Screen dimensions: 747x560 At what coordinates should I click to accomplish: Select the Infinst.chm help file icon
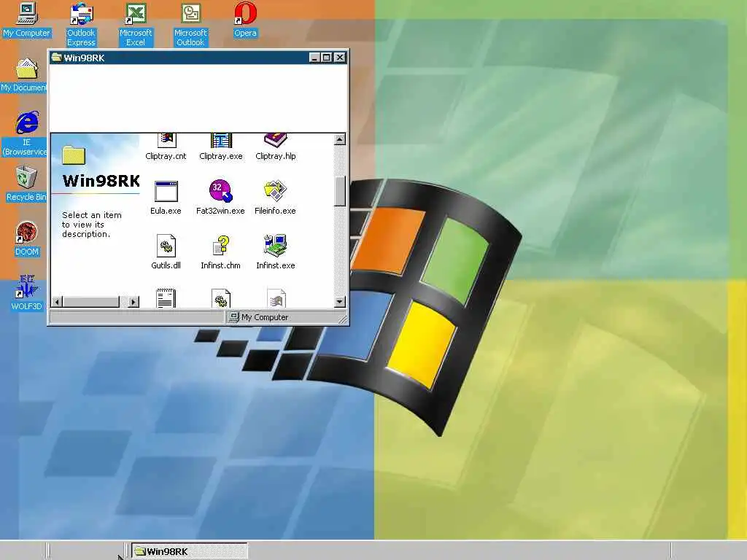220,246
